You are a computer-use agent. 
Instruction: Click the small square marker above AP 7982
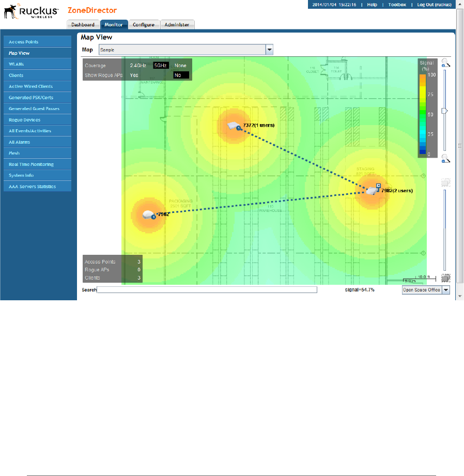(378, 186)
